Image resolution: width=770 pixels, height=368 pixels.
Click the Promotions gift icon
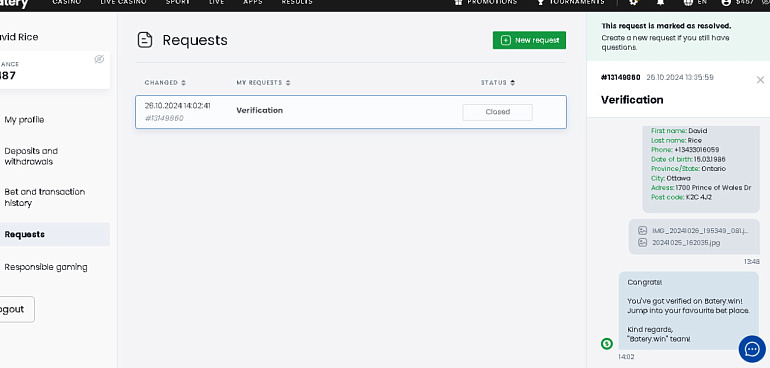[458, 2]
